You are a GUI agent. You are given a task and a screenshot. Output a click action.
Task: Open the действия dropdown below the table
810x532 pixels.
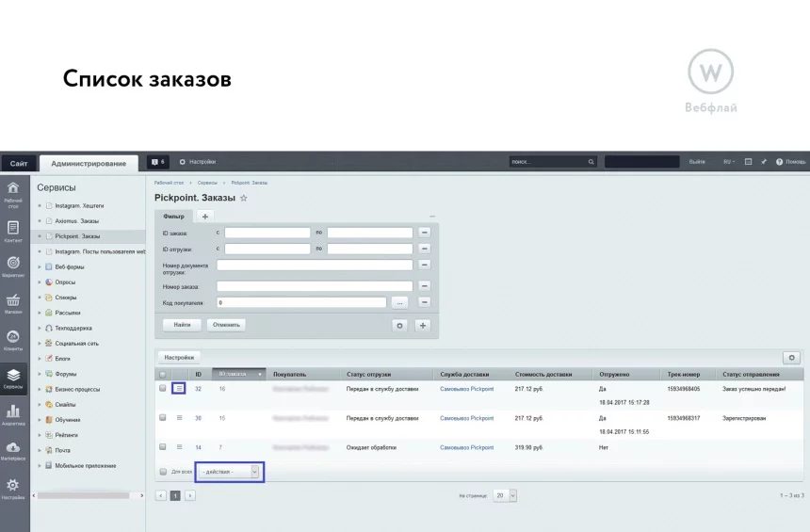(230, 472)
